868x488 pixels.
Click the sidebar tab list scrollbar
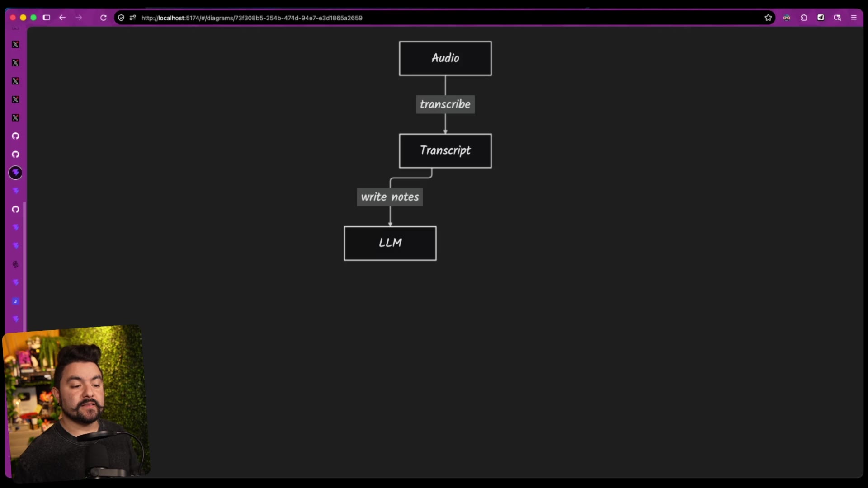click(24, 267)
